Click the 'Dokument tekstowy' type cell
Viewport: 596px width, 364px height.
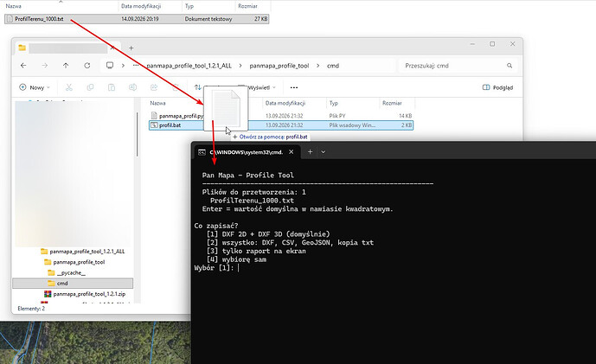(x=208, y=19)
